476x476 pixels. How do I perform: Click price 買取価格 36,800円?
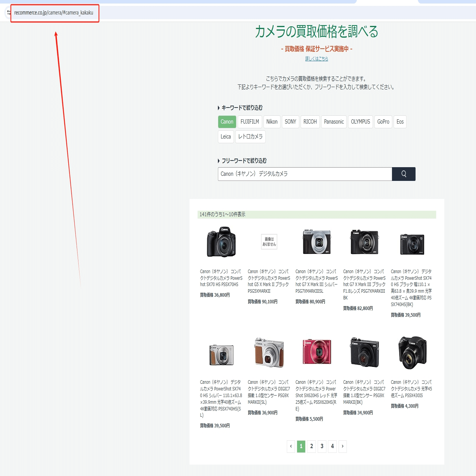pyautogui.click(x=215, y=295)
